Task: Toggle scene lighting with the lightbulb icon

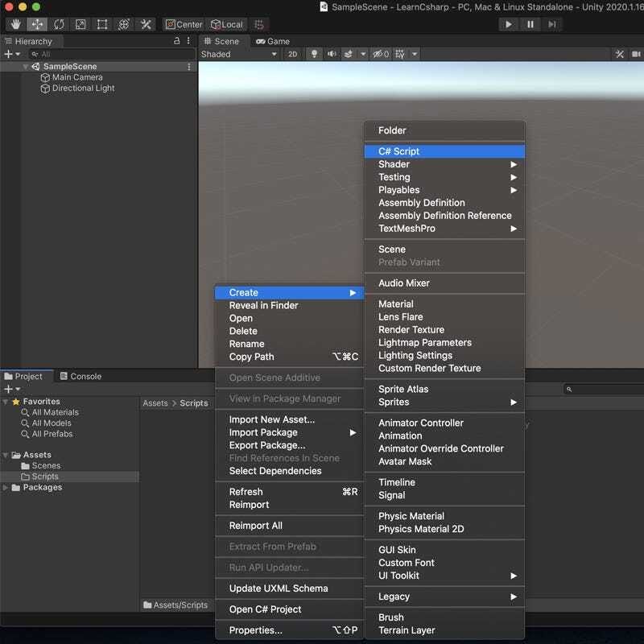Action: point(314,54)
